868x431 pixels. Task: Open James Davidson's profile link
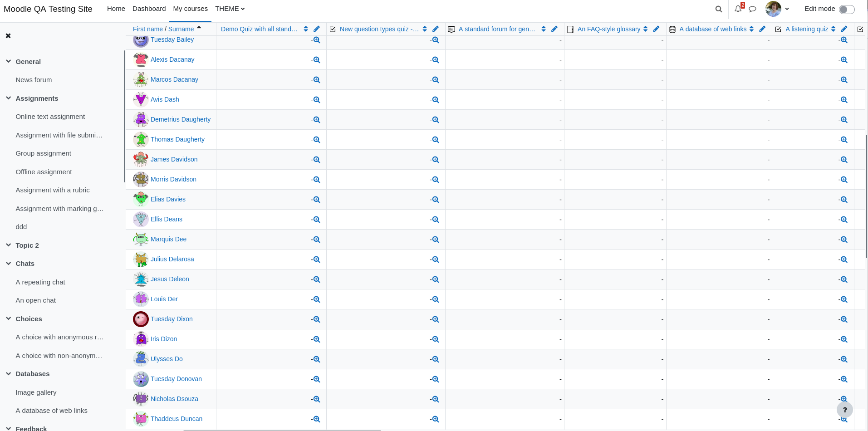pyautogui.click(x=174, y=159)
